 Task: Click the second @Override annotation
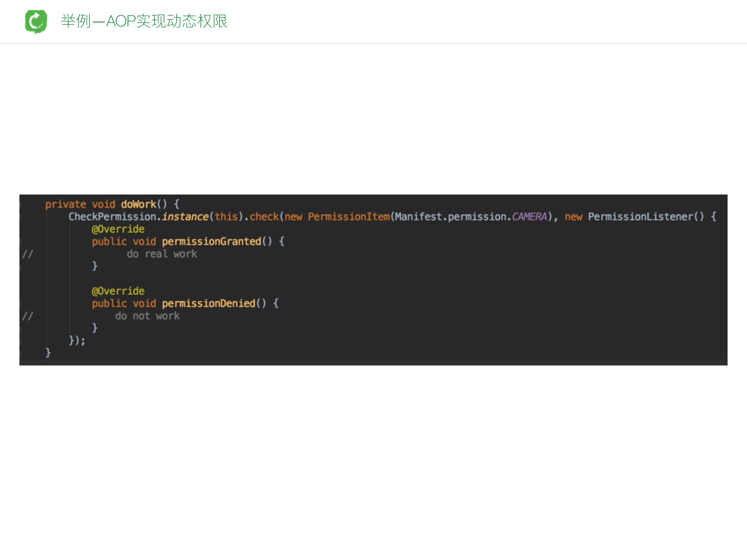(x=118, y=291)
